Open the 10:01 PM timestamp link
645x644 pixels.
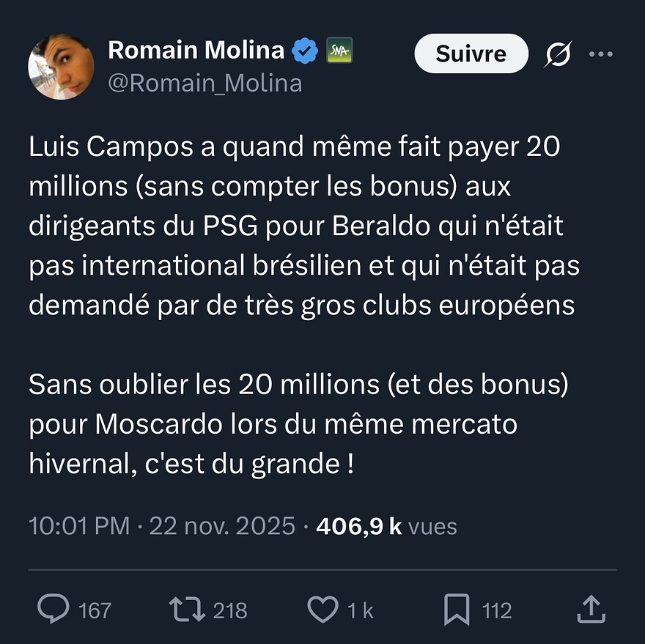pyautogui.click(x=79, y=526)
